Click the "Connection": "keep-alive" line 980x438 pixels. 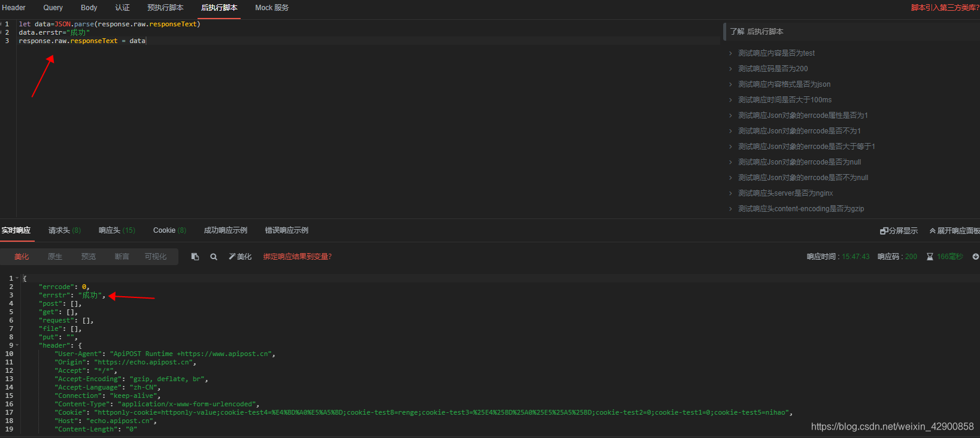point(107,396)
